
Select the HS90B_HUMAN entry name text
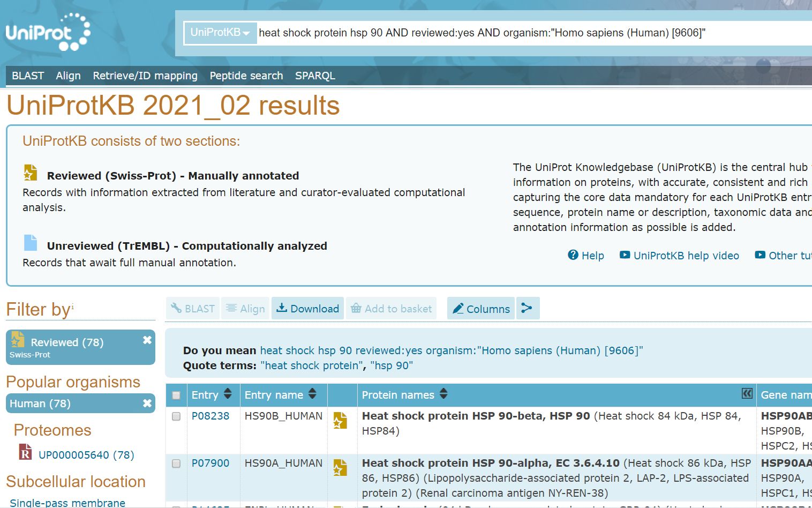[x=283, y=416]
